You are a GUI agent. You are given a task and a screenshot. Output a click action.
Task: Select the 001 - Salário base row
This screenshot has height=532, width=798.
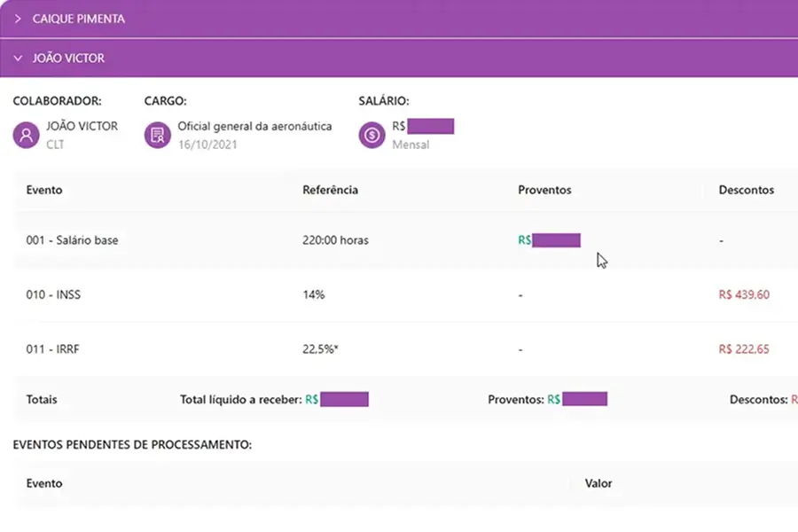click(72, 240)
